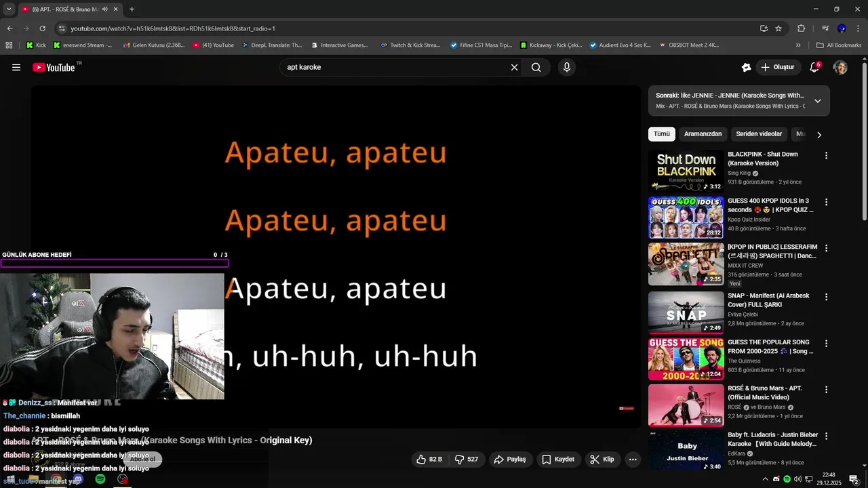The width and height of the screenshot is (868, 488).
Task: Open the notifications bell
Action: click(x=815, y=67)
